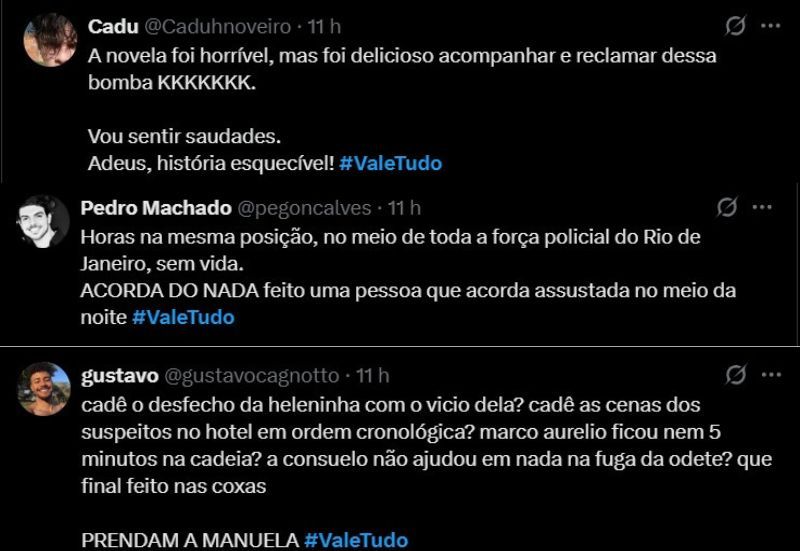Click the display name gustavo
The width and height of the screenshot is (800, 551).
click(118, 375)
